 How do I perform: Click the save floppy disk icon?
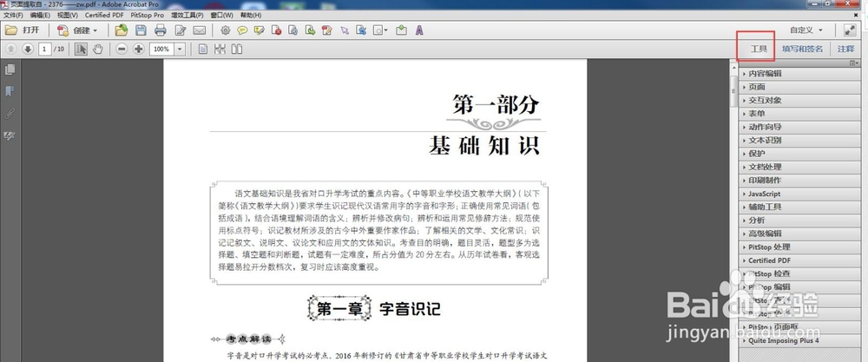[141, 30]
